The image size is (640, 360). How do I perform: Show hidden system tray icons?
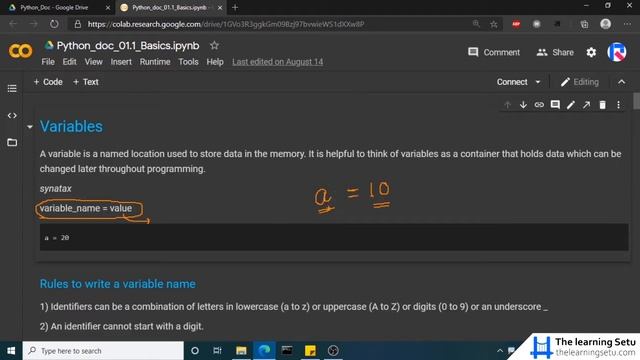coord(500,351)
